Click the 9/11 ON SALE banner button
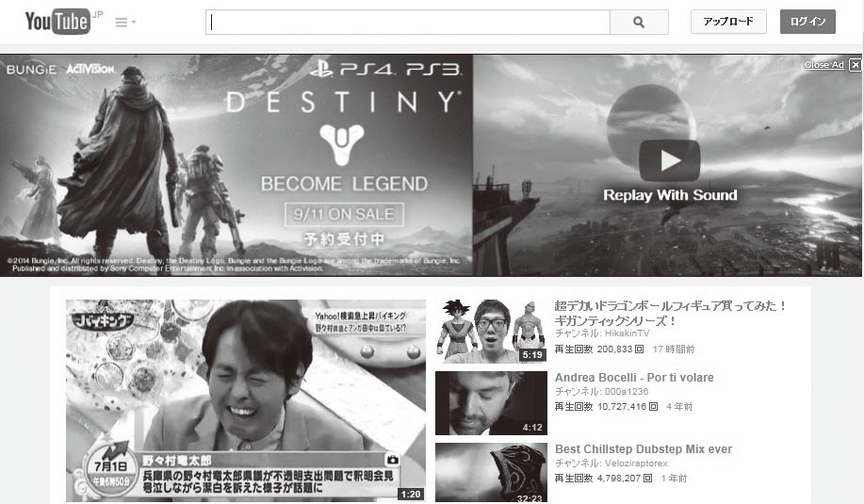864x504 pixels. pos(344,214)
